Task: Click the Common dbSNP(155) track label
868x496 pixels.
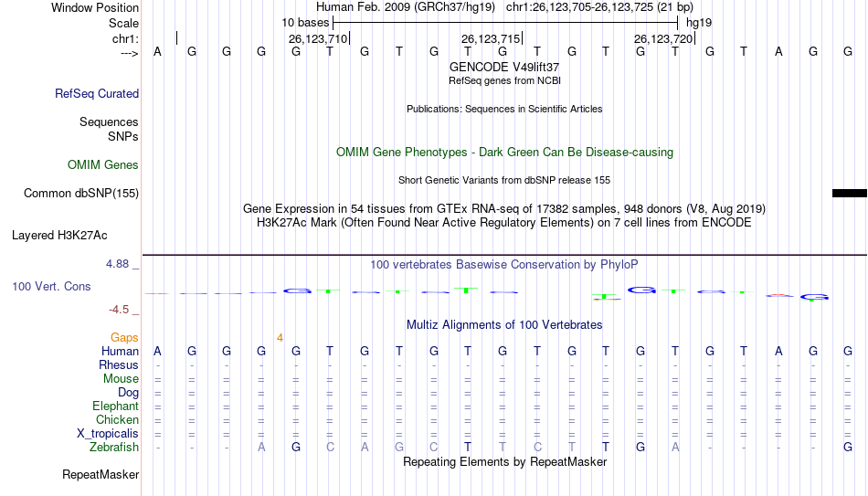Action: [x=80, y=194]
